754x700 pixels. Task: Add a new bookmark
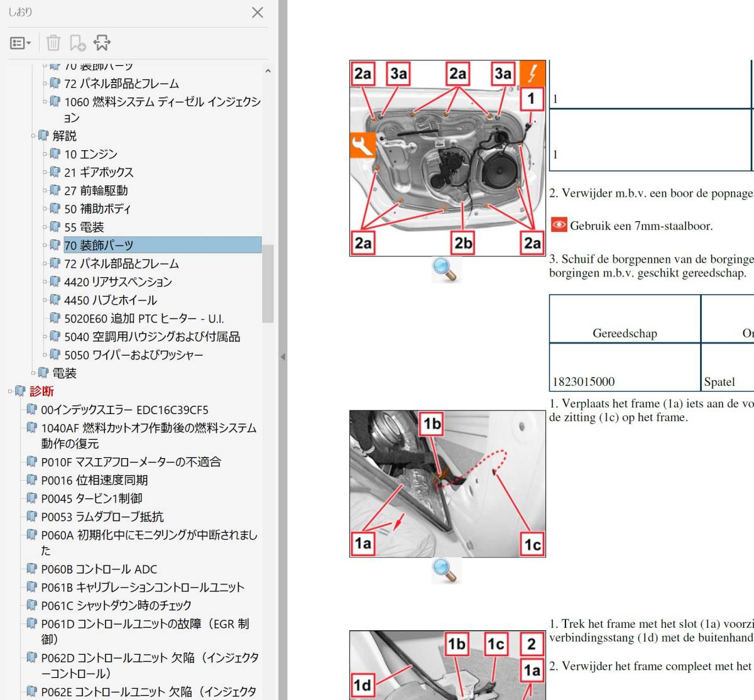coord(78,43)
